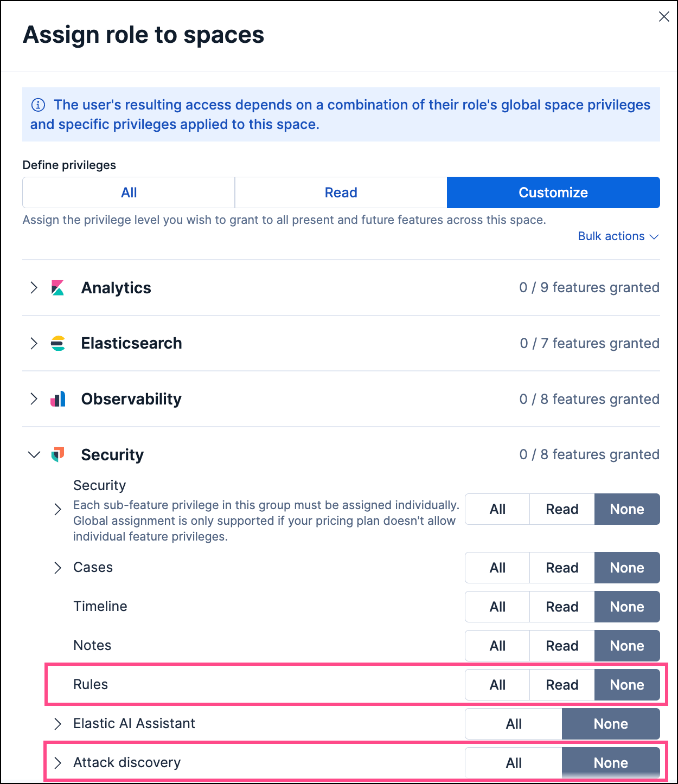Click the info icon in the callout
The image size is (678, 784).
[x=38, y=105]
